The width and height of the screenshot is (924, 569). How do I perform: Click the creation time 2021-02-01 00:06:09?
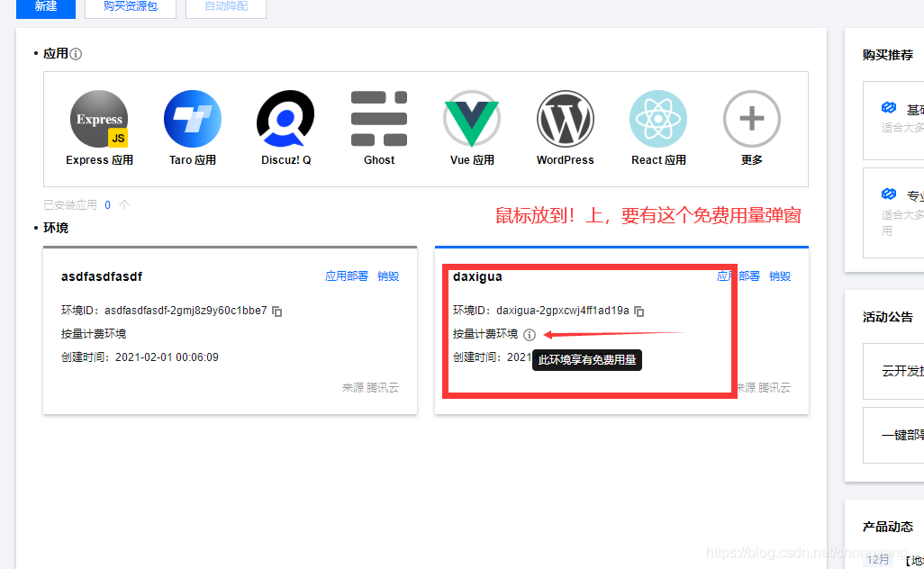click(167, 357)
